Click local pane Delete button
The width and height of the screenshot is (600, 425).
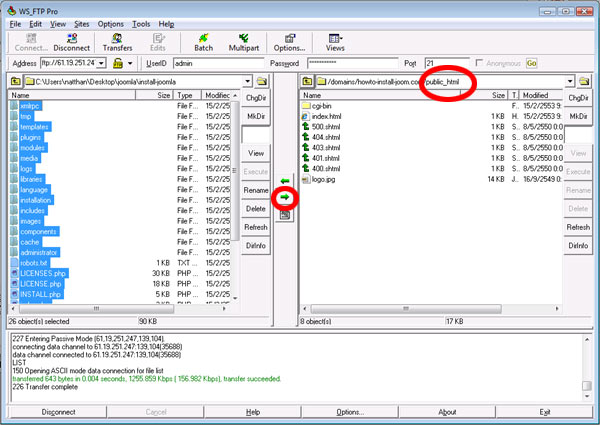[x=256, y=209]
